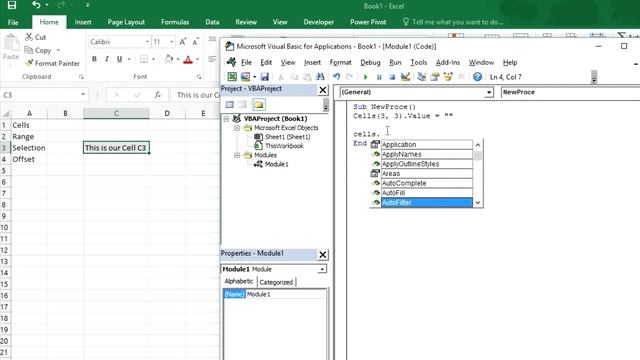Open Properties Window toolbar icon
640x360 pixels.
click(x=435, y=77)
